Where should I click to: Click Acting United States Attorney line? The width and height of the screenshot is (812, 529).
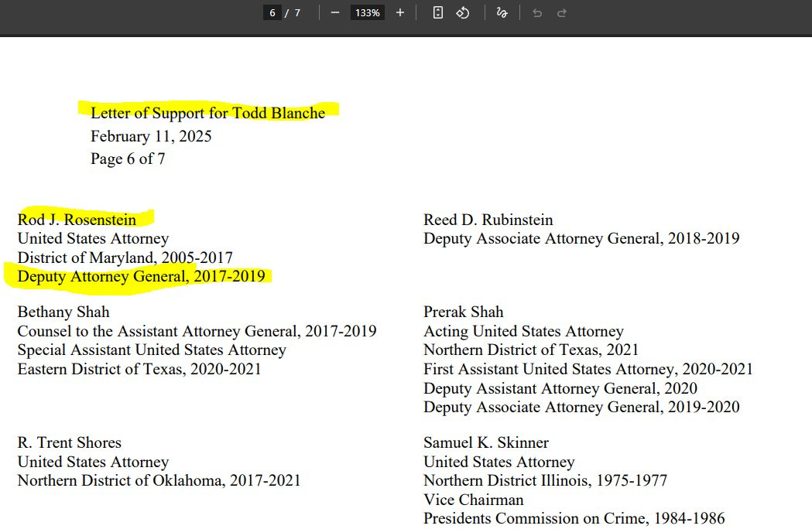click(x=523, y=331)
